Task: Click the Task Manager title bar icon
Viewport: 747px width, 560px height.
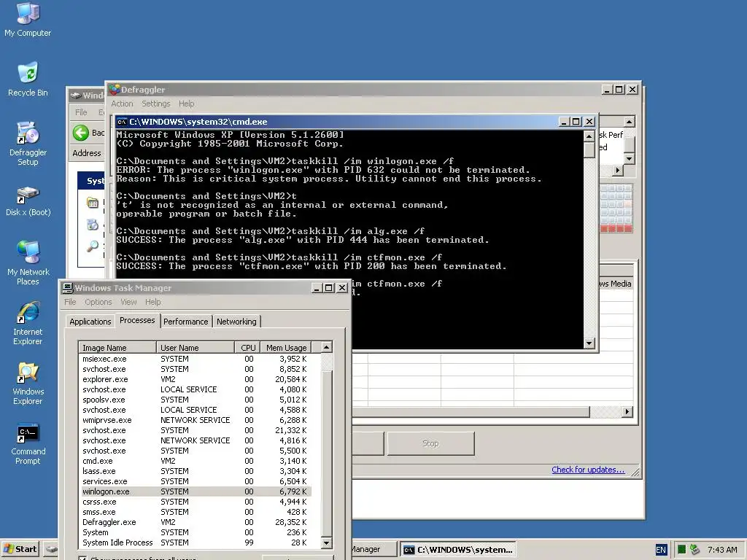Action: (68, 288)
